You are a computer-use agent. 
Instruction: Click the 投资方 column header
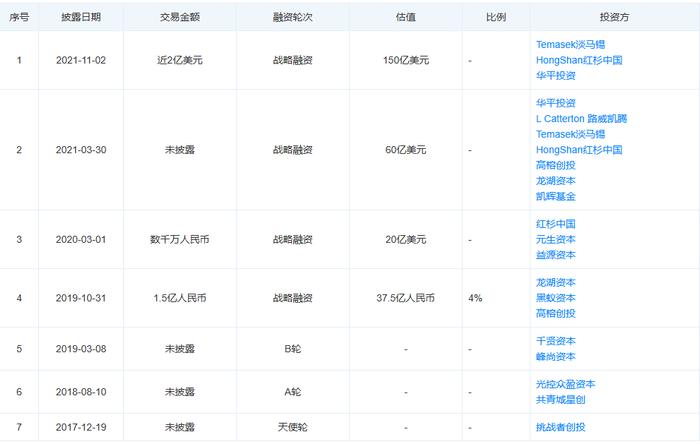(614, 17)
